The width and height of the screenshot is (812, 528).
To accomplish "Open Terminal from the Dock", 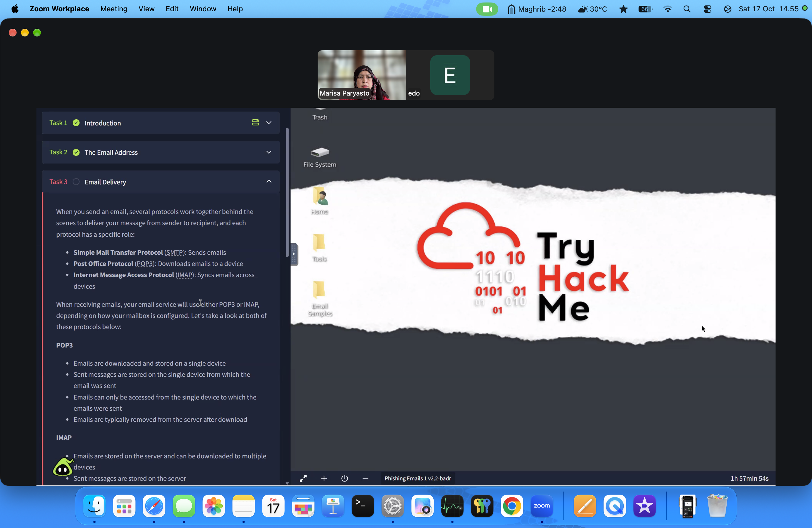I will coord(363,506).
